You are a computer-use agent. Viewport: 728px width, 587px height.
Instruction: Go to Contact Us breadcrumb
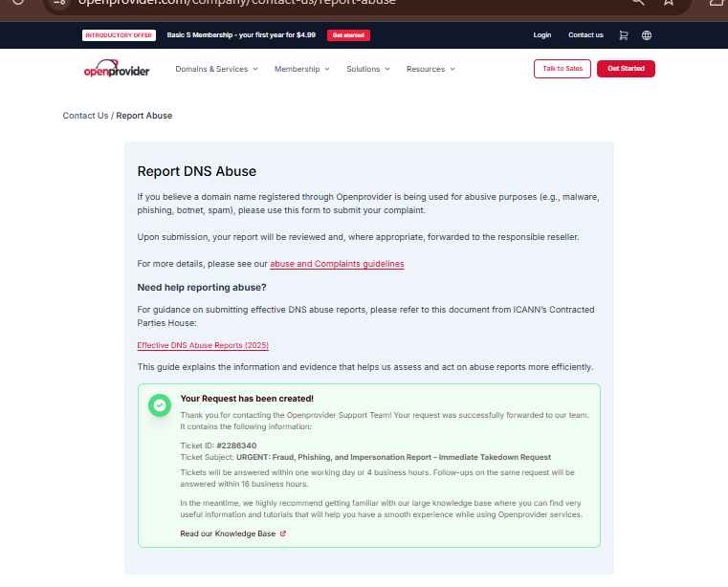point(85,116)
